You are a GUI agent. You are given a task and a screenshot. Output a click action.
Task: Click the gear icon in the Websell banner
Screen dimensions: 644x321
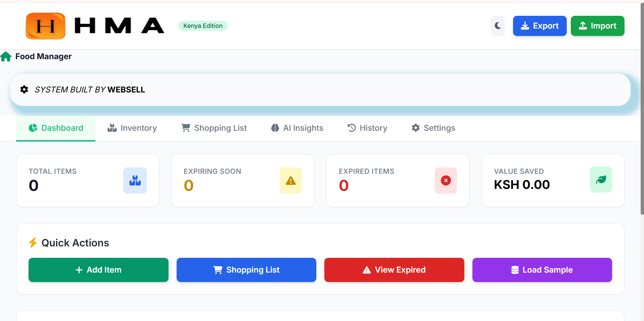pos(24,89)
